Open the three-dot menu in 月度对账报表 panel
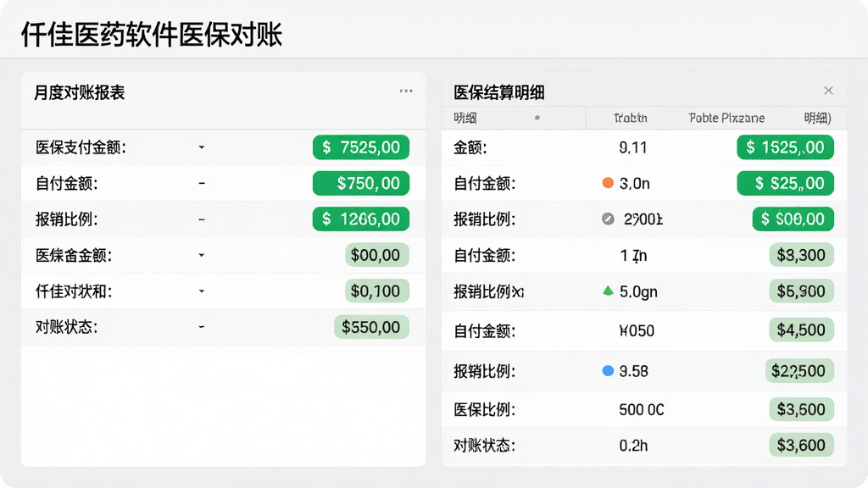The image size is (868, 488). [x=406, y=91]
